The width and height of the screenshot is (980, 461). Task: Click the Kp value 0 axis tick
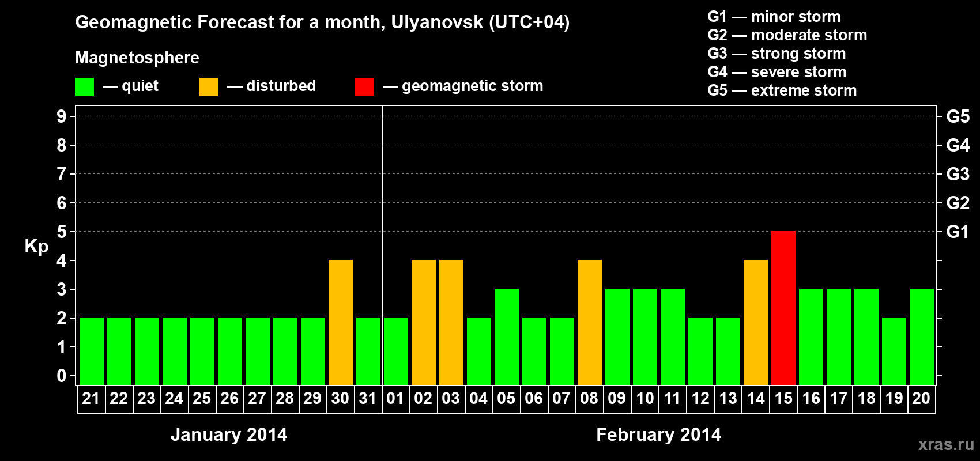pos(62,376)
